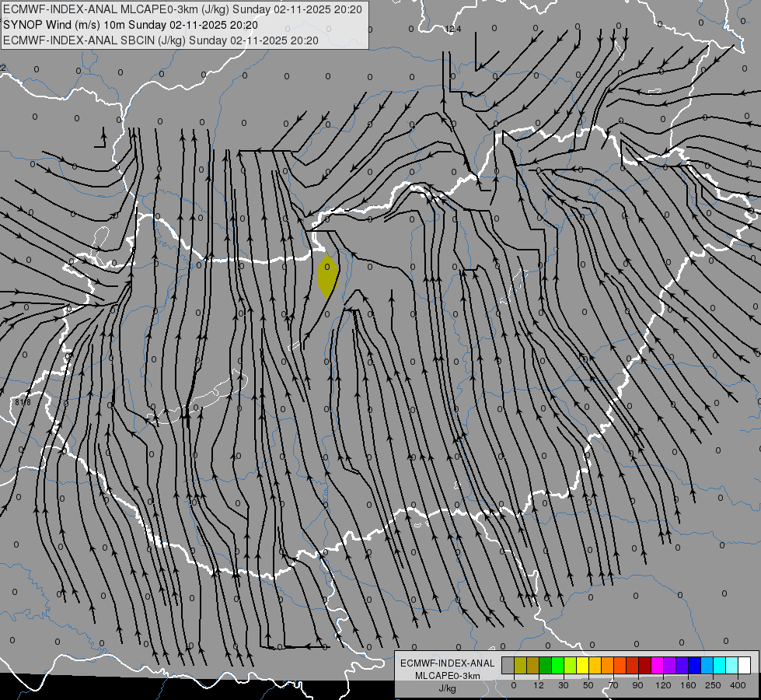Click the 12.4 value label on map
The height and width of the screenshot is (700, 761).
[x=453, y=29]
